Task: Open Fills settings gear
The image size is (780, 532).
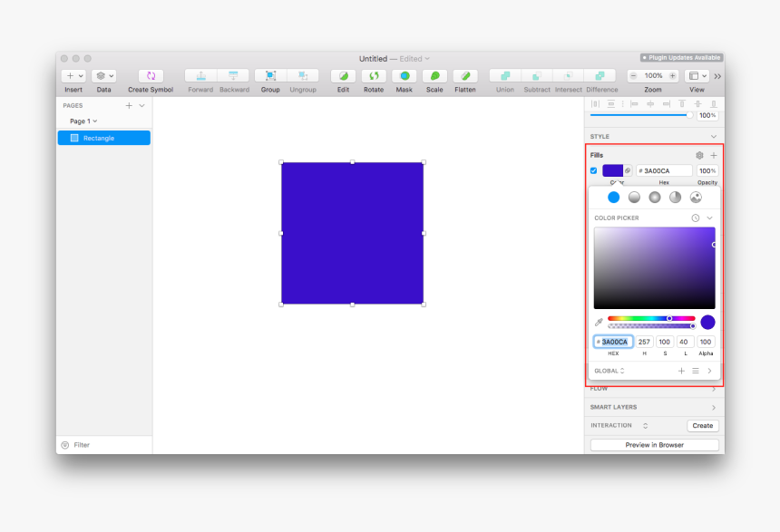Action: (x=699, y=155)
